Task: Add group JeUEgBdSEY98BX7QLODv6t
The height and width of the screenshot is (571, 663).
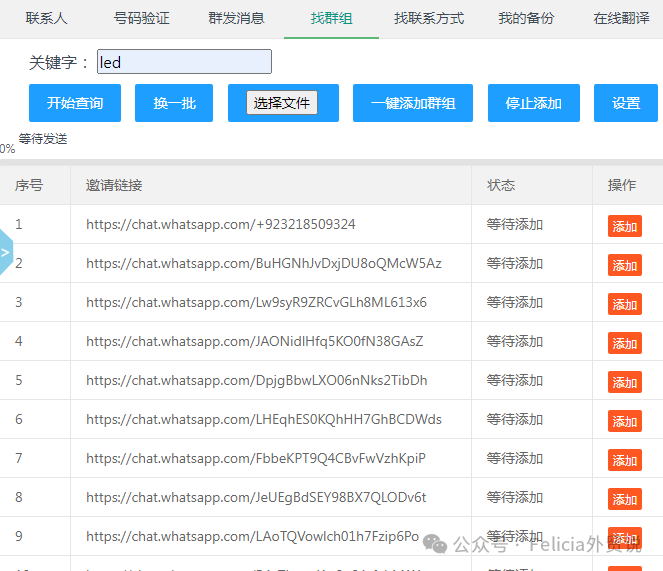Action: (625, 499)
